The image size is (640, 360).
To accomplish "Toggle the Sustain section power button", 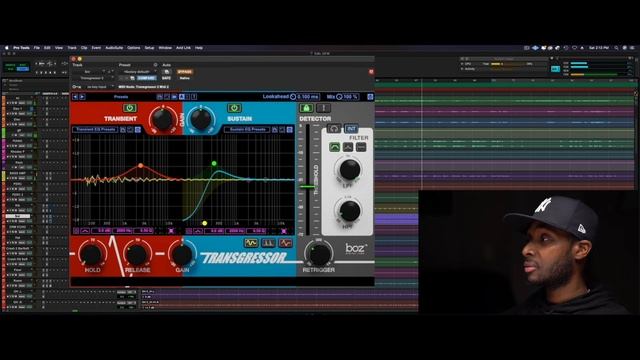I will (x=234, y=108).
